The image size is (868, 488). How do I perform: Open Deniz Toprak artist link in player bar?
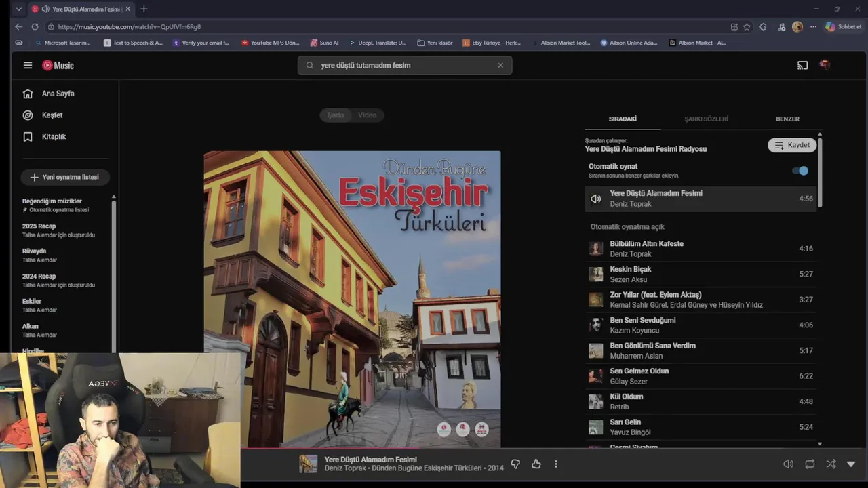(346, 468)
